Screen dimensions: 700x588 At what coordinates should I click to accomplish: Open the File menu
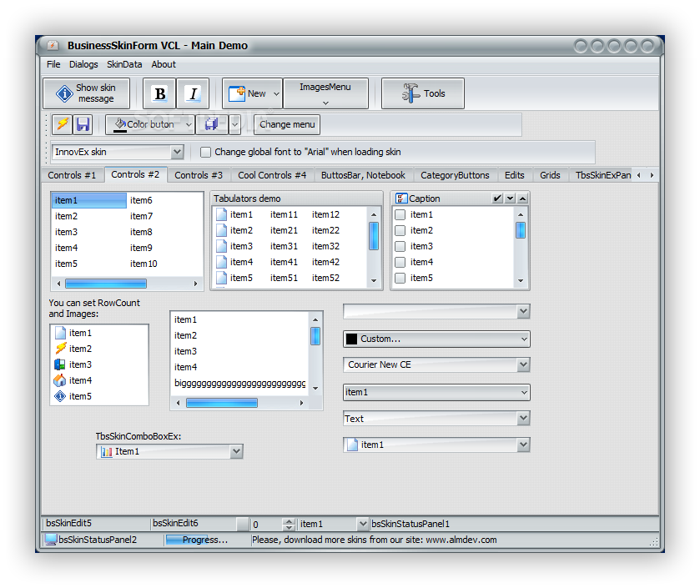pos(53,64)
